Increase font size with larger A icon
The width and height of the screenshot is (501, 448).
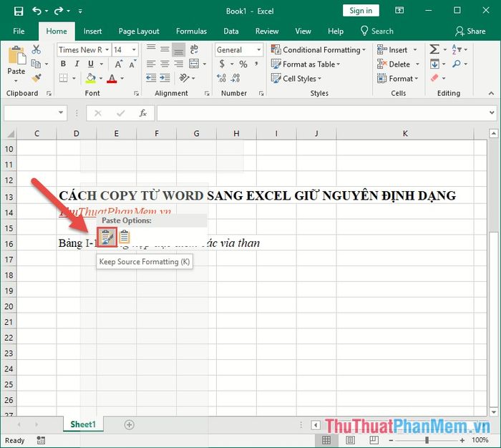point(118,64)
